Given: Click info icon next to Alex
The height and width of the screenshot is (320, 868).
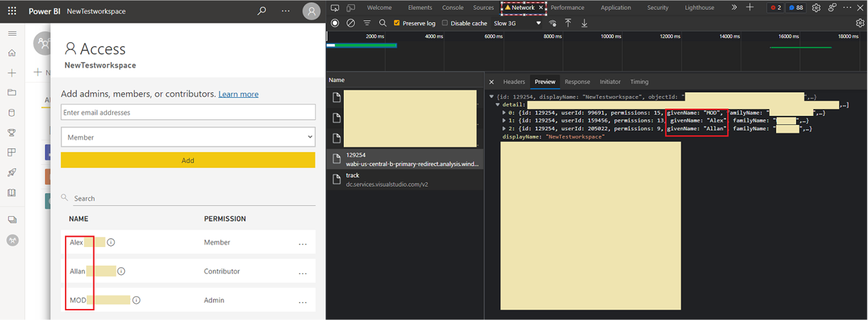Looking at the screenshot, I should click(x=111, y=242).
